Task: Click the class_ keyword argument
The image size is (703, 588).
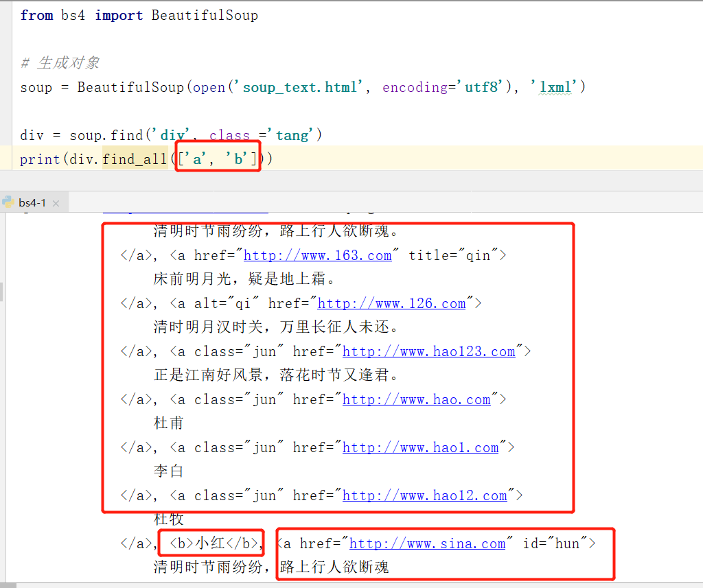Action: [x=229, y=135]
